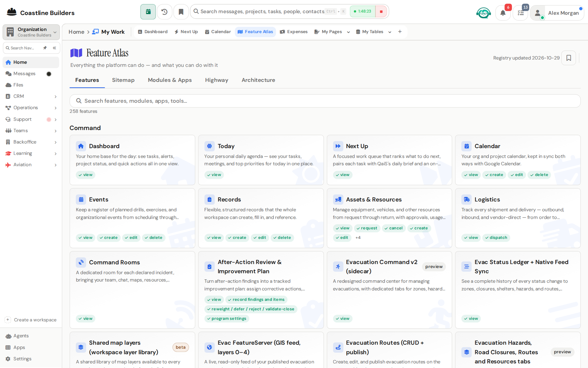The height and width of the screenshot is (368, 588).
Task: Click the Search features input field
Action: (x=325, y=101)
